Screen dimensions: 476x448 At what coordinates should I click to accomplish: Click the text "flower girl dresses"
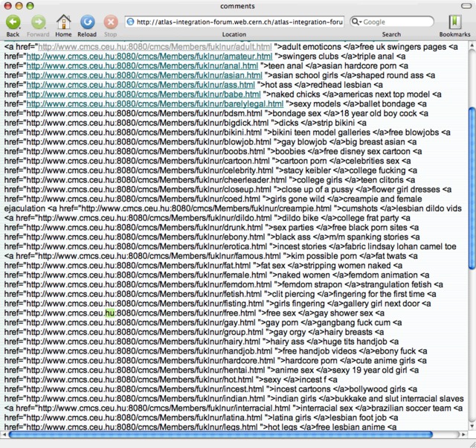(405, 189)
